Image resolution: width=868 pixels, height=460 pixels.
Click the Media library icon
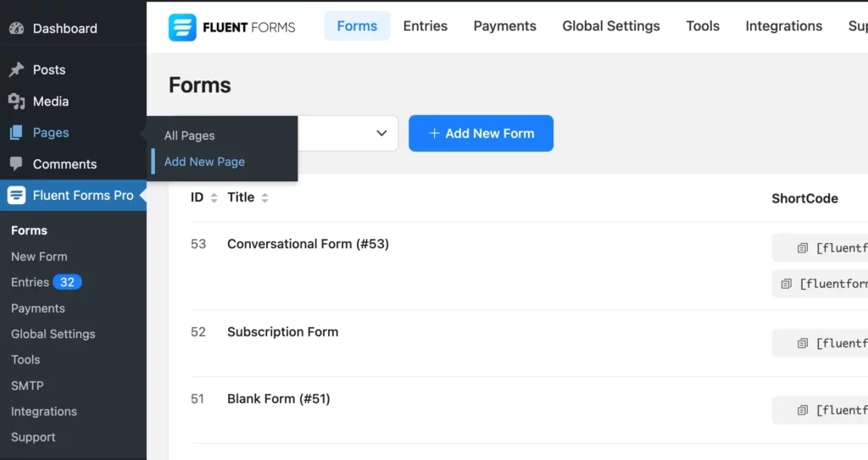[x=17, y=102]
